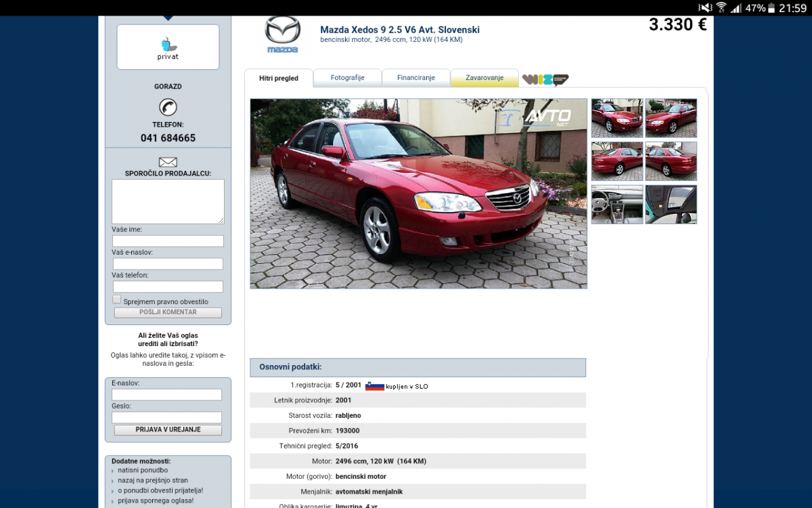Click nazaj na prejšnjo stran link
This screenshot has height=508, width=812.
click(x=153, y=480)
